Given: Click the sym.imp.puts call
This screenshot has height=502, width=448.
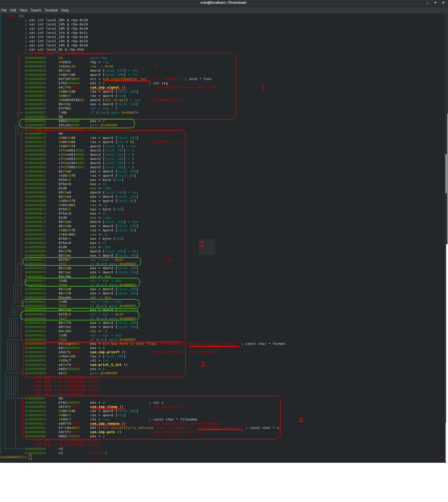Looking at the screenshot, I should (103, 432).
